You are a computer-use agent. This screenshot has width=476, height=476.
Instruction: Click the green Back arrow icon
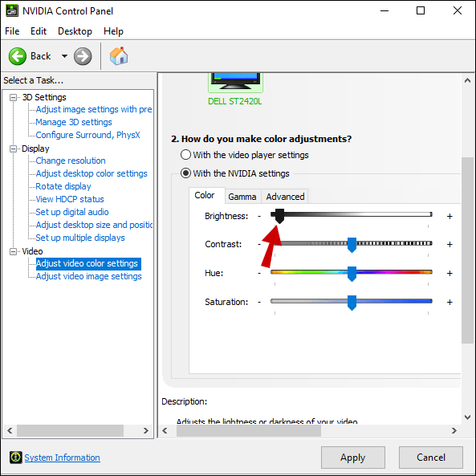pos(18,56)
